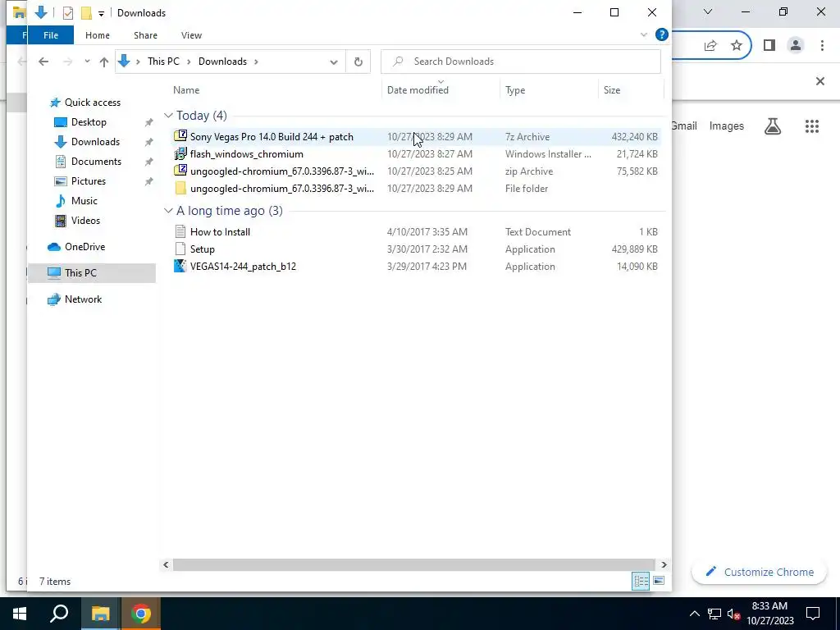
Task: Open Desktop in the navigation pane
Action: coord(89,122)
